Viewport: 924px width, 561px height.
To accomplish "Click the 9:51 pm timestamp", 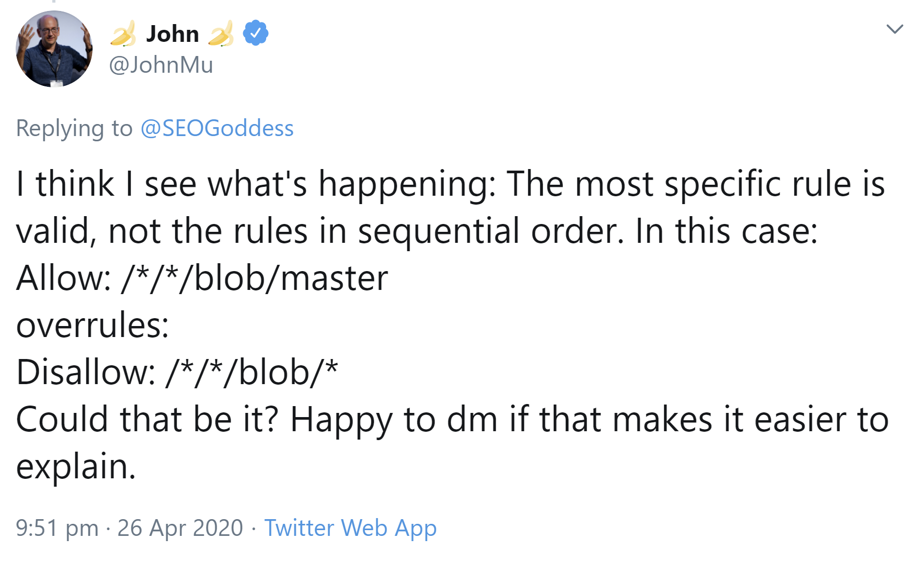I will pos(57,528).
